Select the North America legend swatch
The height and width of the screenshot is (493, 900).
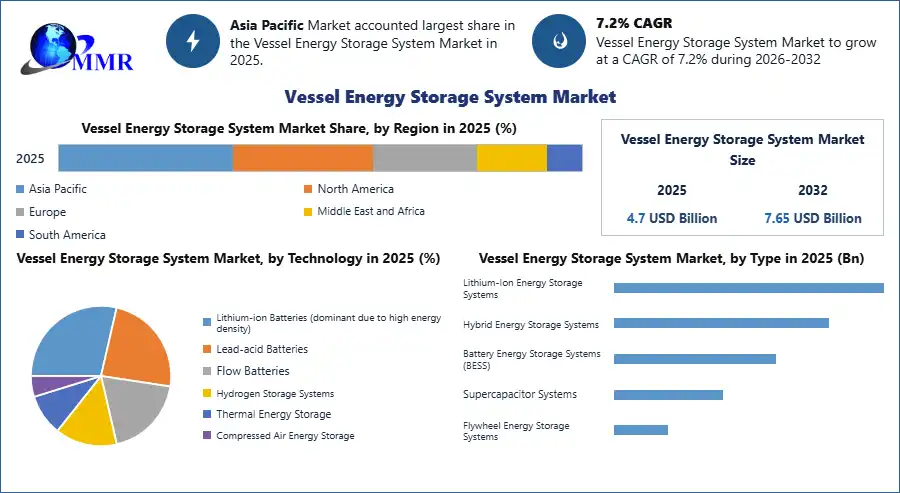pyautogui.click(x=308, y=189)
